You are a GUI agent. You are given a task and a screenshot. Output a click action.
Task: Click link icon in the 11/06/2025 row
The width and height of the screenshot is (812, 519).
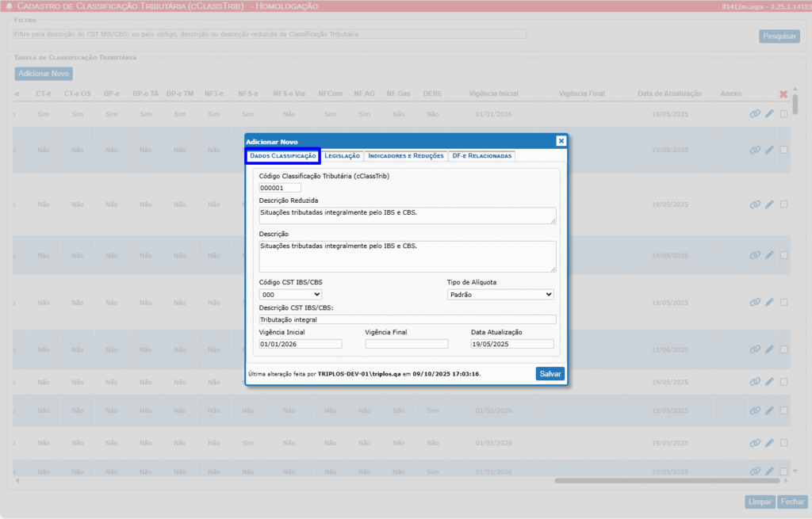(x=755, y=349)
